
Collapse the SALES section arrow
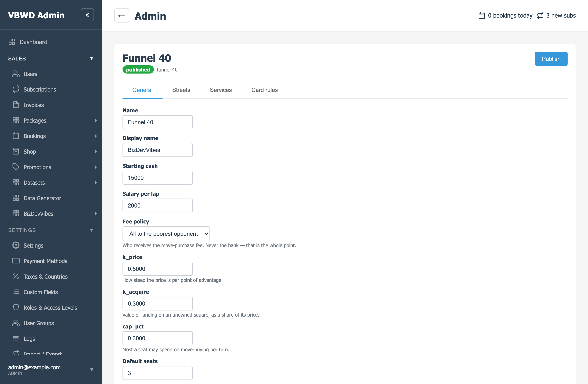92,59
